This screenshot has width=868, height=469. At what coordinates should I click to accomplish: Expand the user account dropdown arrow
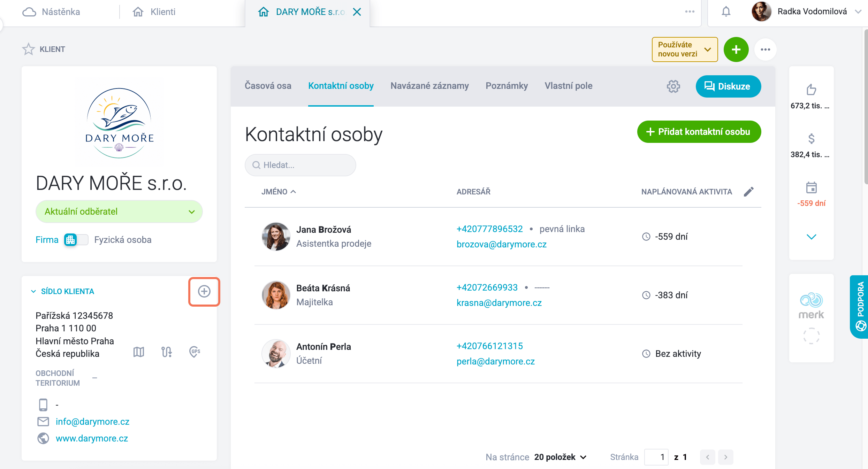click(858, 12)
